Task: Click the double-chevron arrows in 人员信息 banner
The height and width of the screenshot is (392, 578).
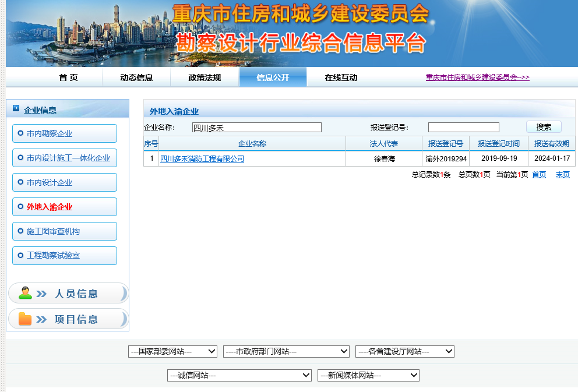Action: [x=41, y=294]
